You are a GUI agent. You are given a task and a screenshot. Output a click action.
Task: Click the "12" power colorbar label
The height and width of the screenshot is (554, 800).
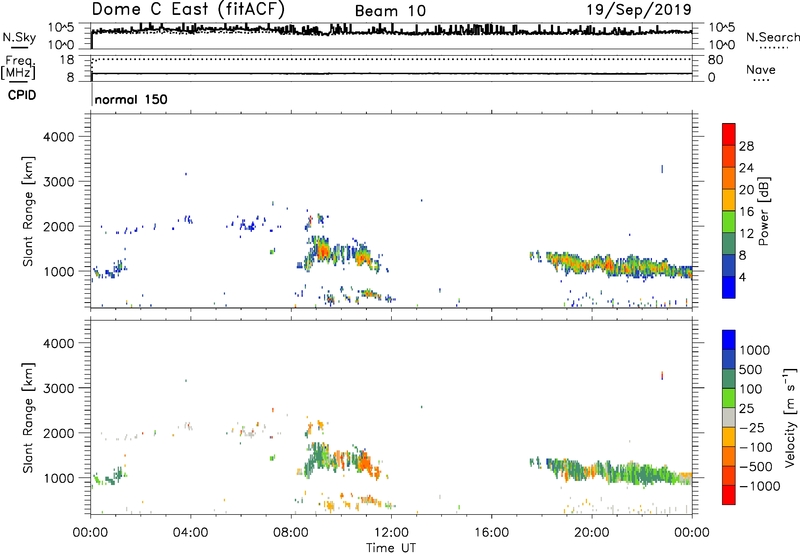(746, 234)
